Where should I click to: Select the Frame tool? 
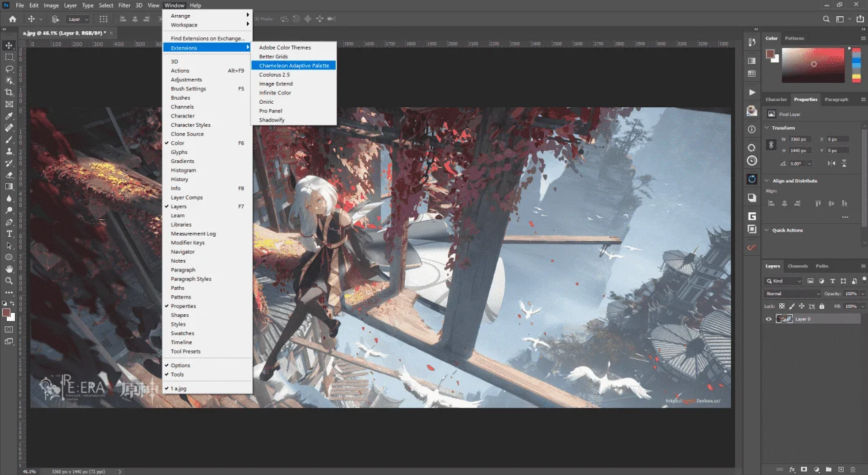pos(9,104)
